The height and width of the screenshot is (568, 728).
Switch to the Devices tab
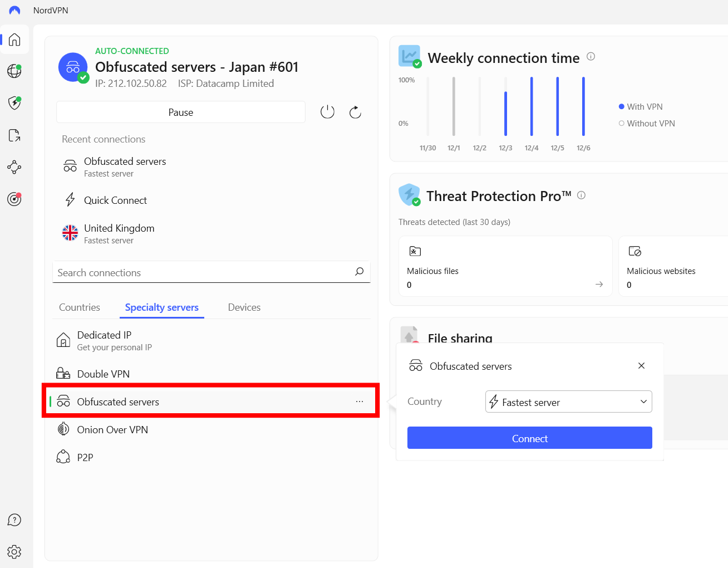(244, 307)
